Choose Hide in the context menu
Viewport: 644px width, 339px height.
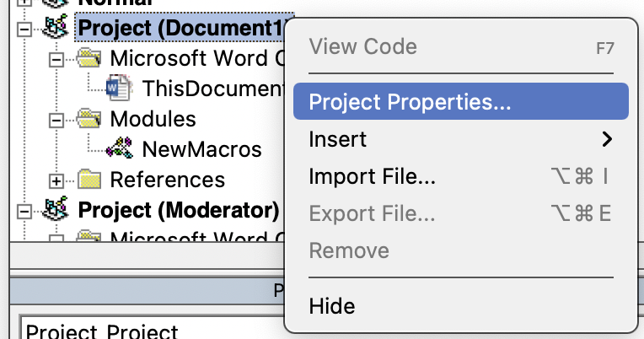click(461, 306)
